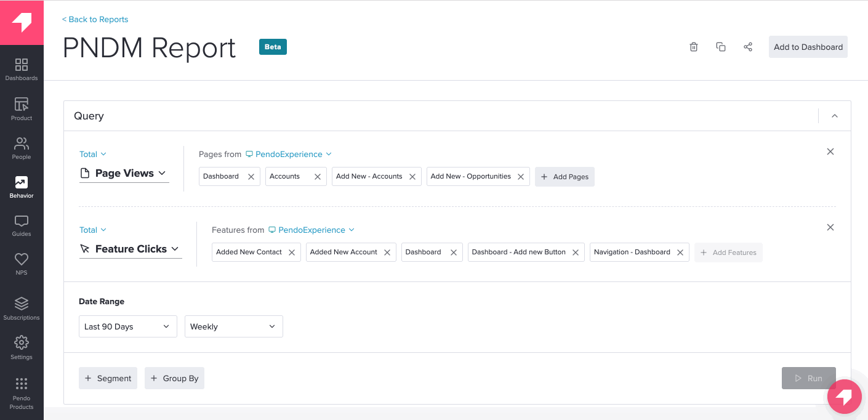868x420 pixels.
Task: Go back to Reports
Action: coord(95,19)
